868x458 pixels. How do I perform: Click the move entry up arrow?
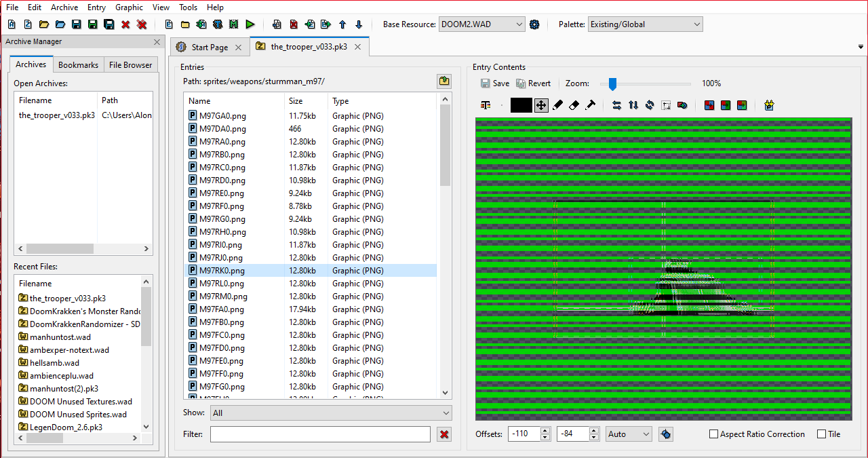342,24
